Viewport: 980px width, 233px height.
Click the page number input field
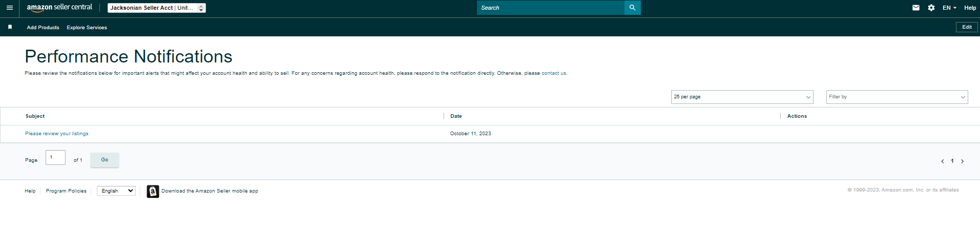(x=55, y=157)
